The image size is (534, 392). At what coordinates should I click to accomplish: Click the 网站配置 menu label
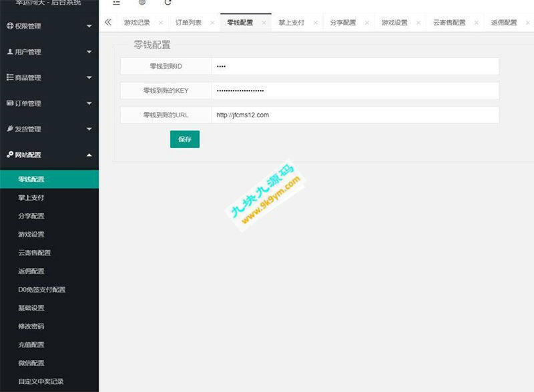[x=28, y=155]
